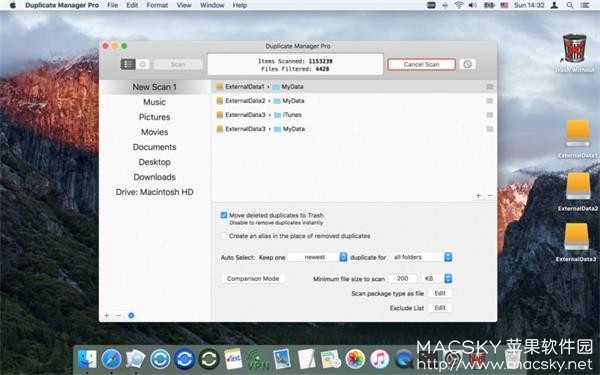Click the options icon on the ExternalData2 MyData row
This screenshot has height=375, width=600.
489,101
